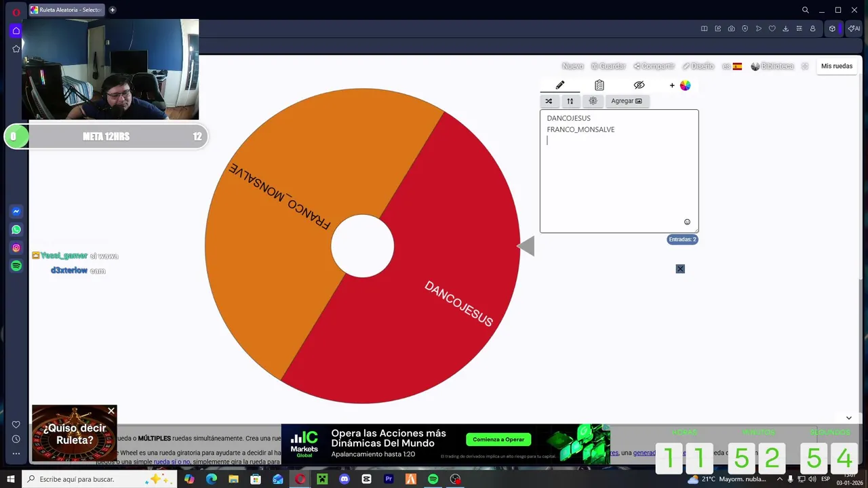Click the Entradas: 2 badge
Screen dimensions: 868x488
682,239
